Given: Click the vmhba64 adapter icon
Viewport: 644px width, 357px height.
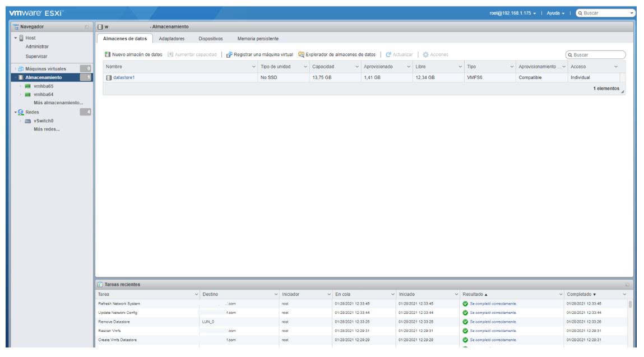Looking at the screenshot, I should [28, 95].
